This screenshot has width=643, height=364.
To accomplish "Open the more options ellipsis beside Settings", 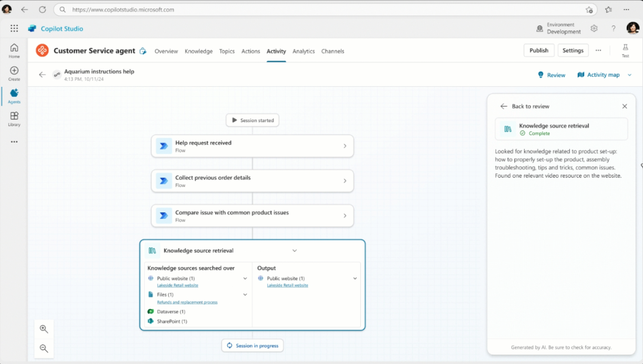I will (x=598, y=51).
